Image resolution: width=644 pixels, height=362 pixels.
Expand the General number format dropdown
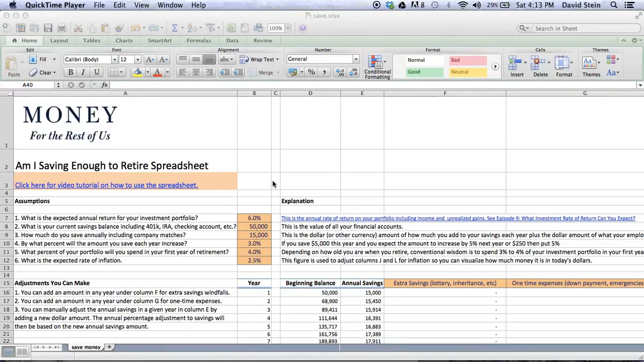point(356,59)
